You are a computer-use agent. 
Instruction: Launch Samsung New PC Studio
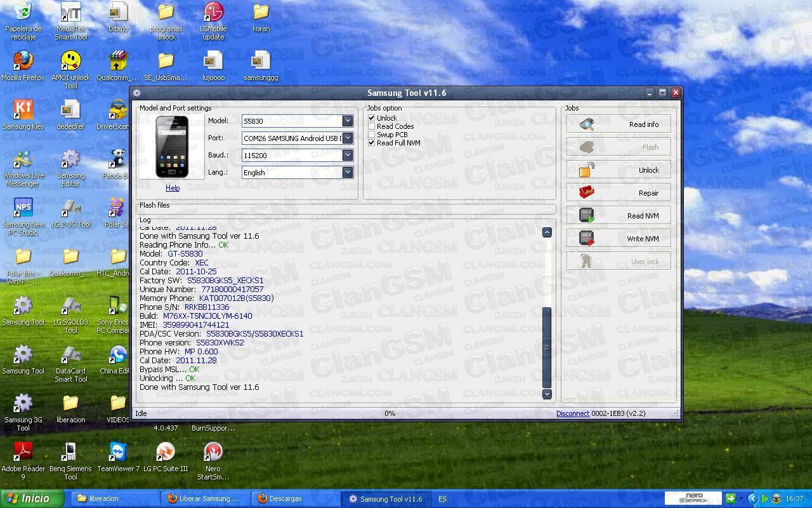coord(23,216)
